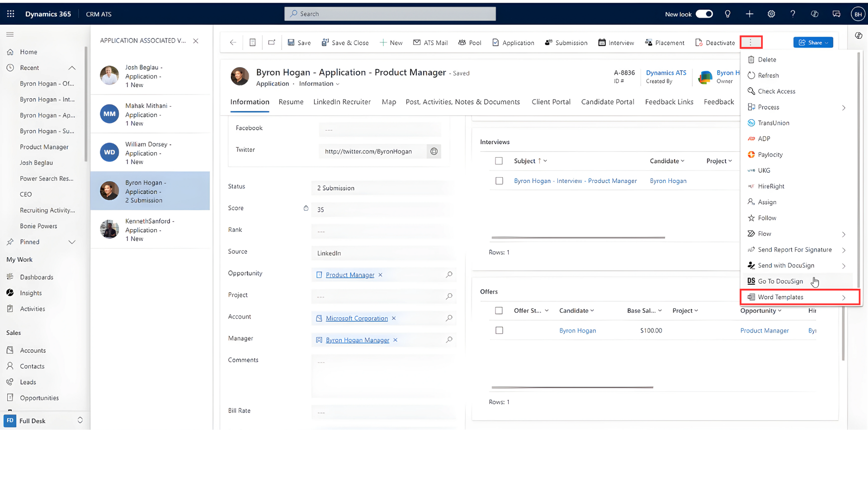Open record in new window icon
This screenshot has height=488, width=868.
[x=272, y=42]
